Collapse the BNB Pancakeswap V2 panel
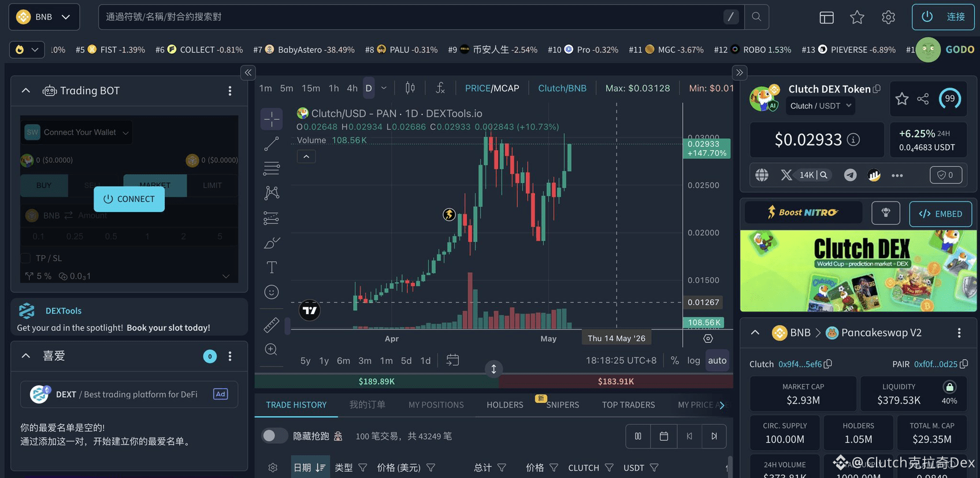The image size is (980, 478). 755,333
